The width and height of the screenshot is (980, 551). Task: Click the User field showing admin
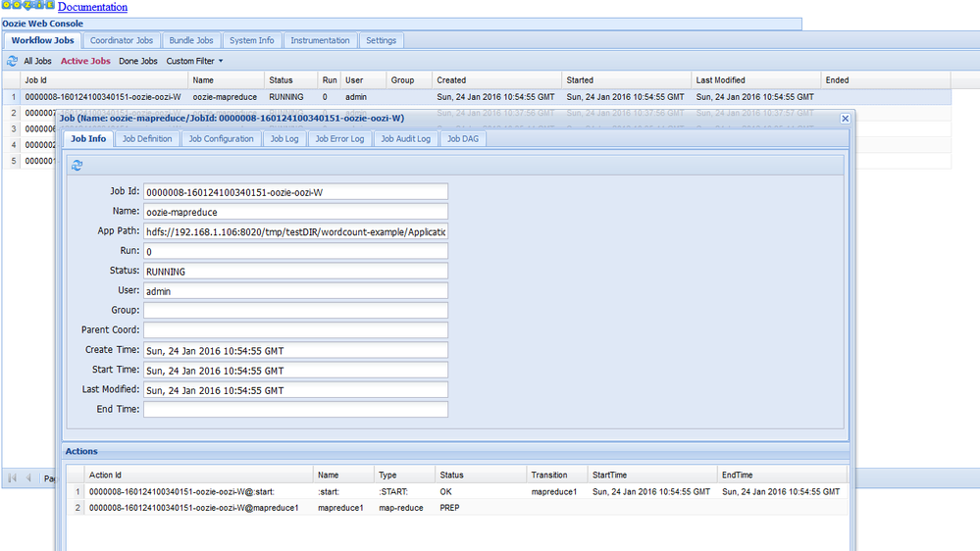coord(295,291)
